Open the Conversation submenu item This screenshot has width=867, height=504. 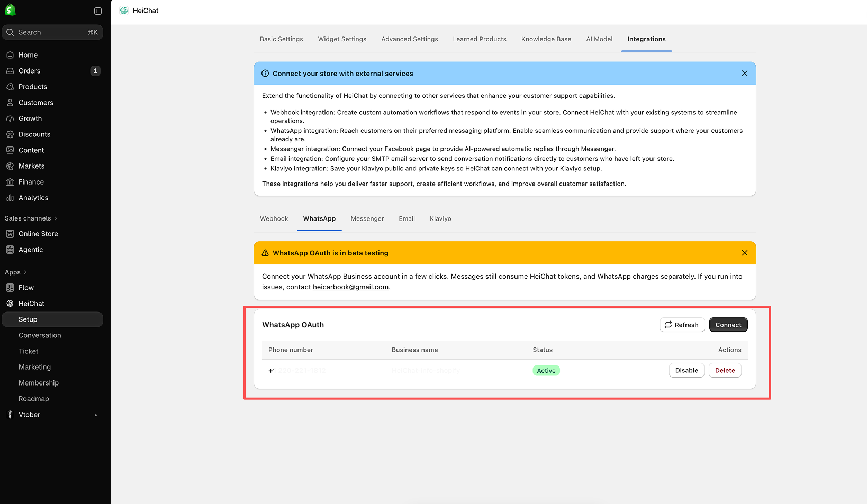[x=40, y=335]
